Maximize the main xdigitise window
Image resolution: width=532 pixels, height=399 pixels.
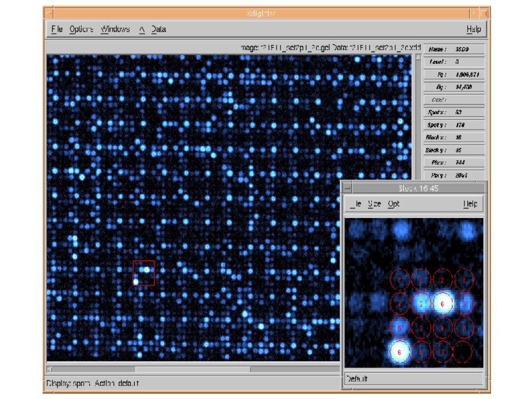484,13
